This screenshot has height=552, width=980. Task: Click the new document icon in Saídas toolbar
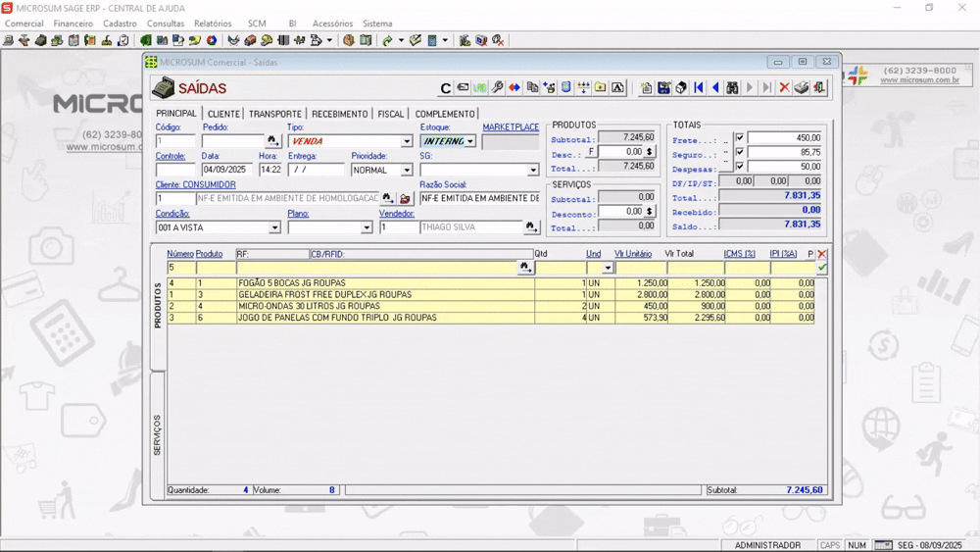[x=646, y=87]
